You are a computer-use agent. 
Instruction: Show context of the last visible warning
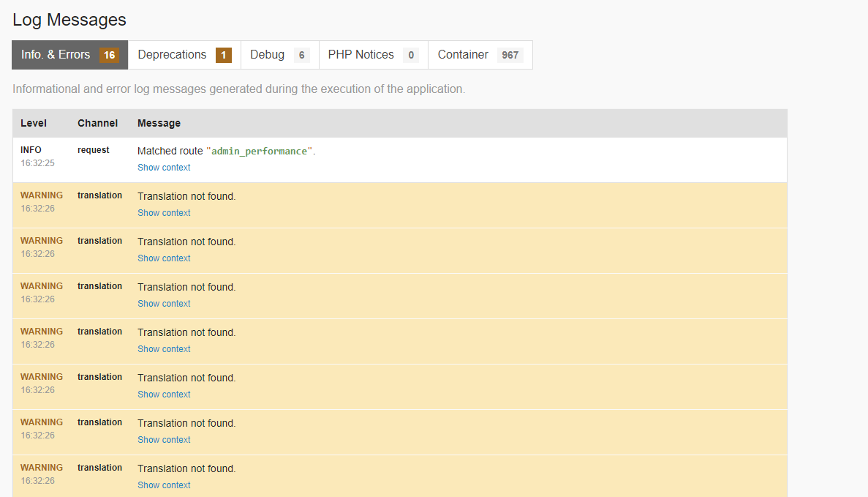pyautogui.click(x=164, y=485)
